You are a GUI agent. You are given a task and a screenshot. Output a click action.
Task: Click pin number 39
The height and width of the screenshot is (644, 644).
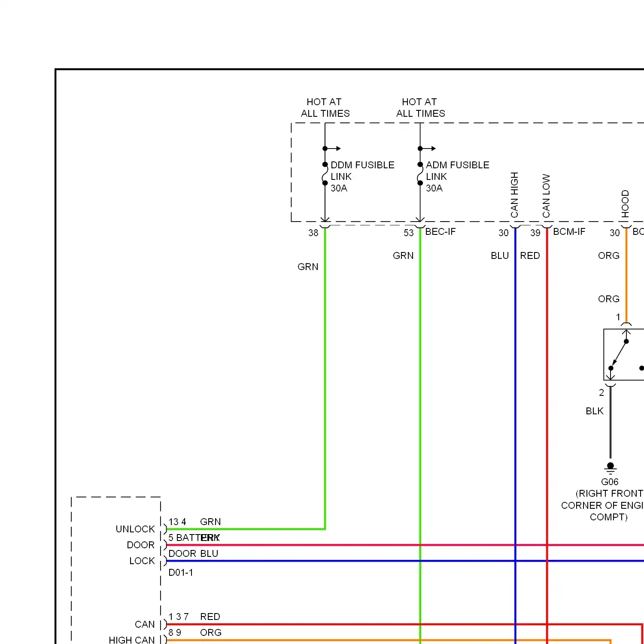pyautogui.click(x=535, y=233)
